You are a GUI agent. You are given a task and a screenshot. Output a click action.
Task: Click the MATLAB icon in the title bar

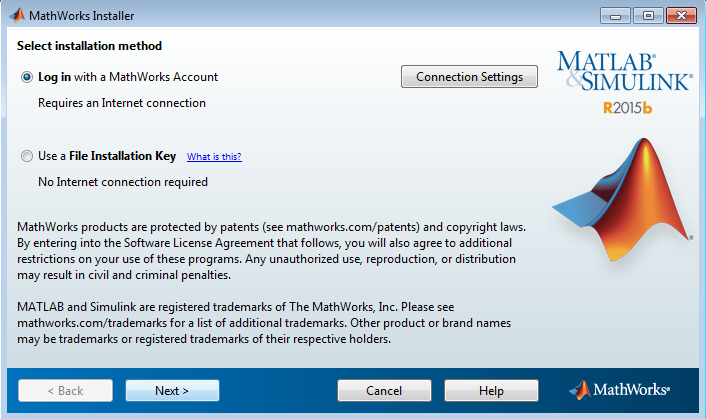[17, 15]
